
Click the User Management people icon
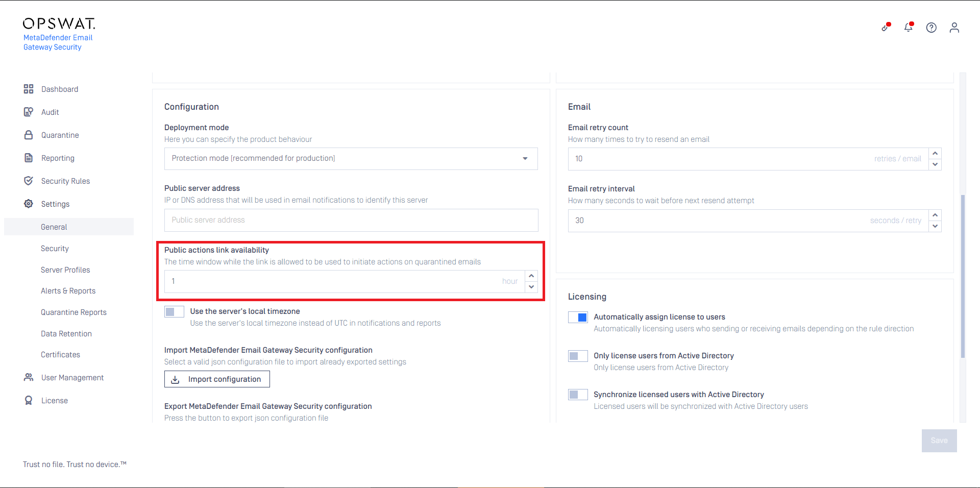[x=29, y=377]
